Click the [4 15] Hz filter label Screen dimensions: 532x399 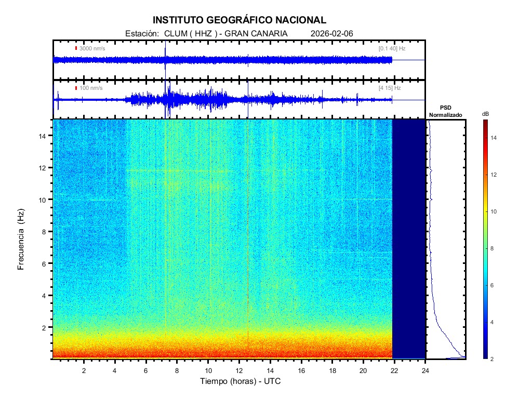pyautogui.click(x=390, y=88)
